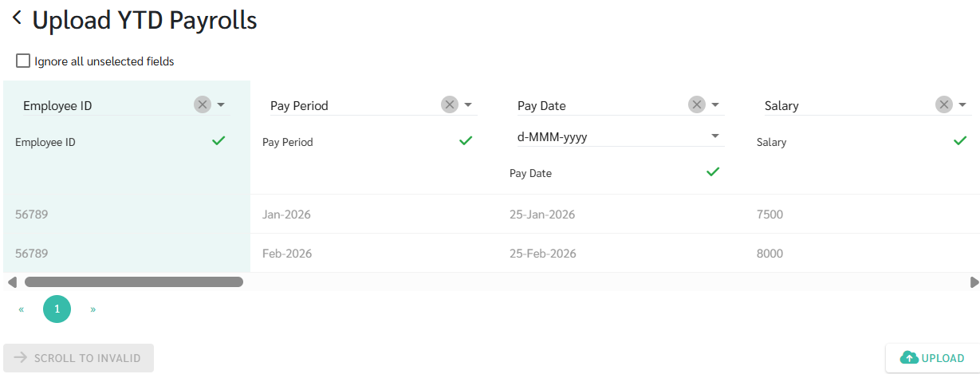The width and height of the screenshot is (980, 374).
Task: Click the scroll left arrow of horizontal scrollbar
Action: (x=11, y=281)
